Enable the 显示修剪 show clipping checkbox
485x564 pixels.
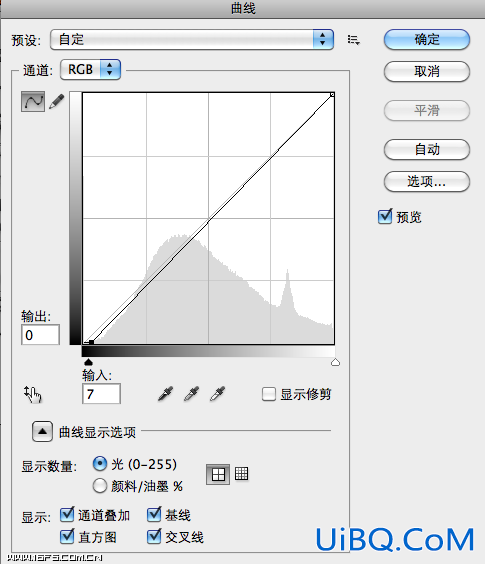[269, 394]
